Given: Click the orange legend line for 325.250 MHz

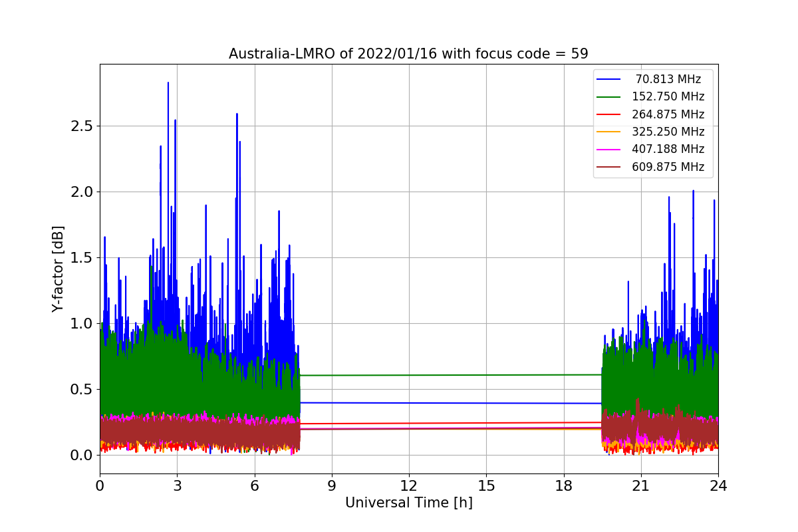Looking at the screenshot, I should (x=609, y=132).
